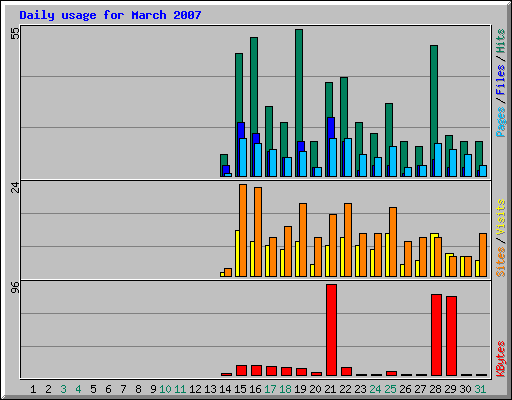Click the red KBytes bar for day 28
The width and height of the screenshot is (512, 400).
tap(436, 335)
